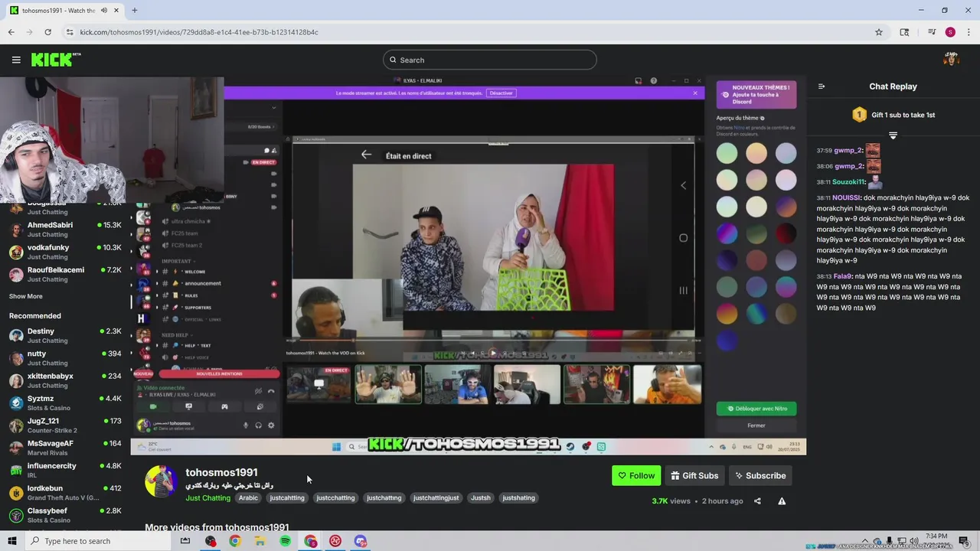Select the Justsh tag
The image size is (980, 551).
[480, 498]
